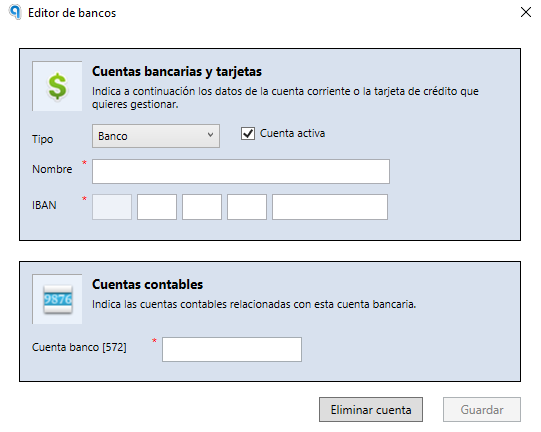This screenshot has width=541, height=432.
Task: Click the third IBAN segment field
Action: [x=202, y=207]
